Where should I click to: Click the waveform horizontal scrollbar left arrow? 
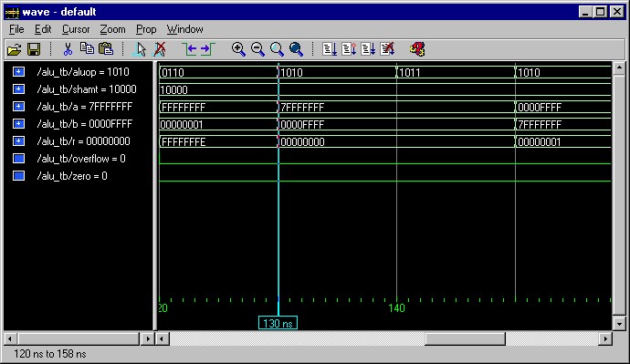point(162,339)
